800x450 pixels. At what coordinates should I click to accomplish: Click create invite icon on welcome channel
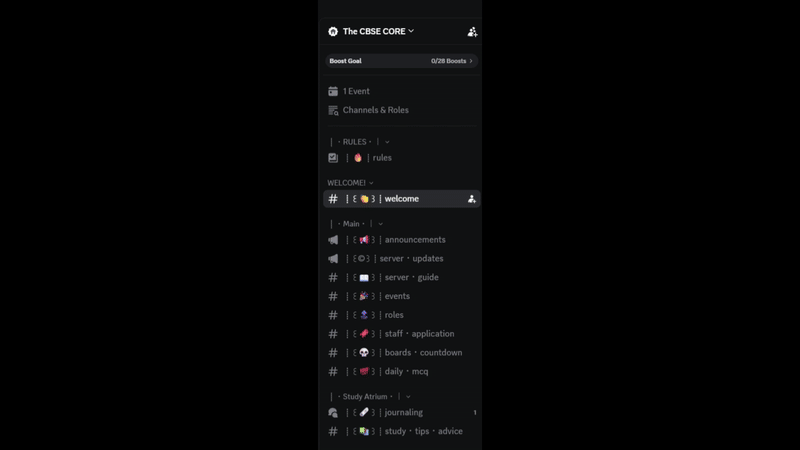click(471, 199)
